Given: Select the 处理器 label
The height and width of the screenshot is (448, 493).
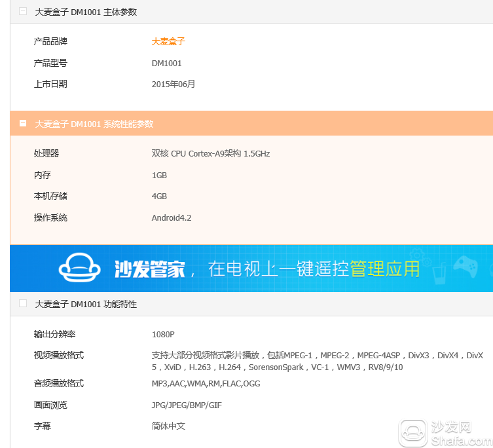Looking at the screenshot, I should [x=46, y=153].
